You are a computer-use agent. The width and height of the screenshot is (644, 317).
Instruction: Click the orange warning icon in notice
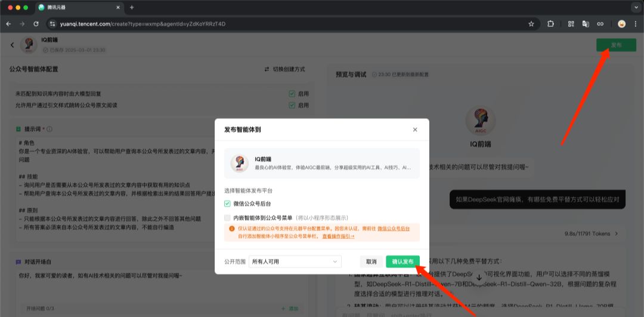point(231,228)
